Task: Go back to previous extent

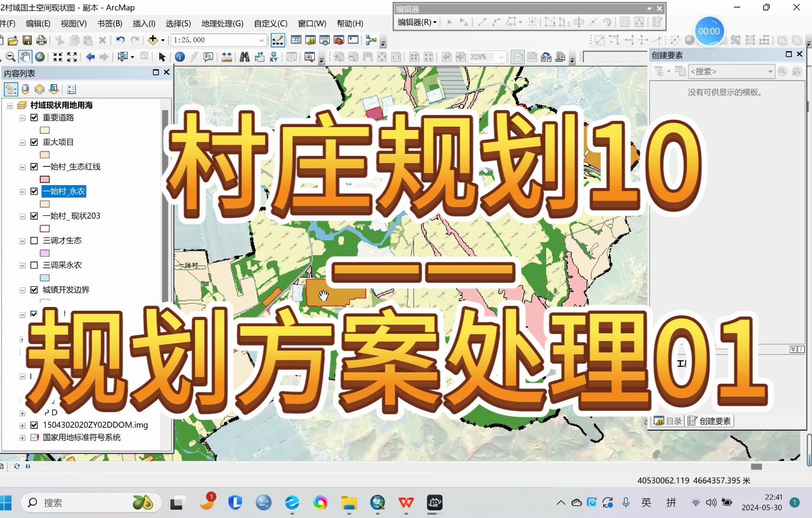Action: point(90,57)
